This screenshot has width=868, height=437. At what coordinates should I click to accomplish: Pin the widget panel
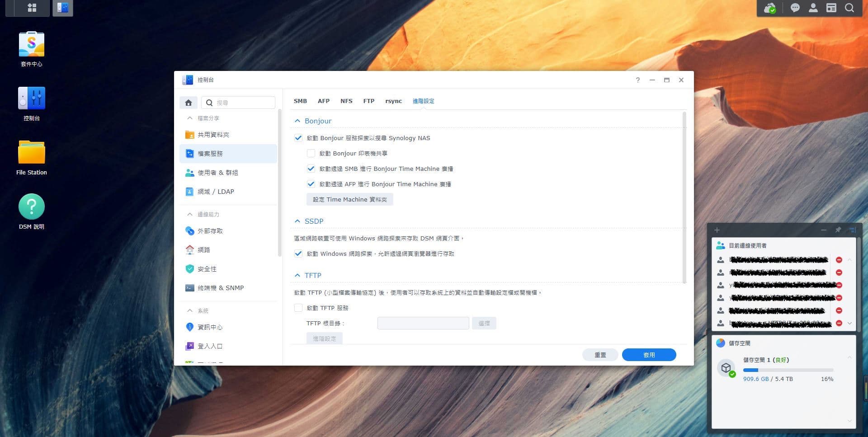(838, 230)
